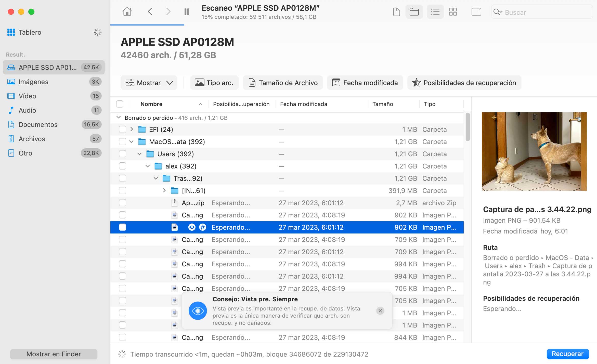The image size is (597, 364).
Task: Click the status bar spinner icon
Action: 122,354
